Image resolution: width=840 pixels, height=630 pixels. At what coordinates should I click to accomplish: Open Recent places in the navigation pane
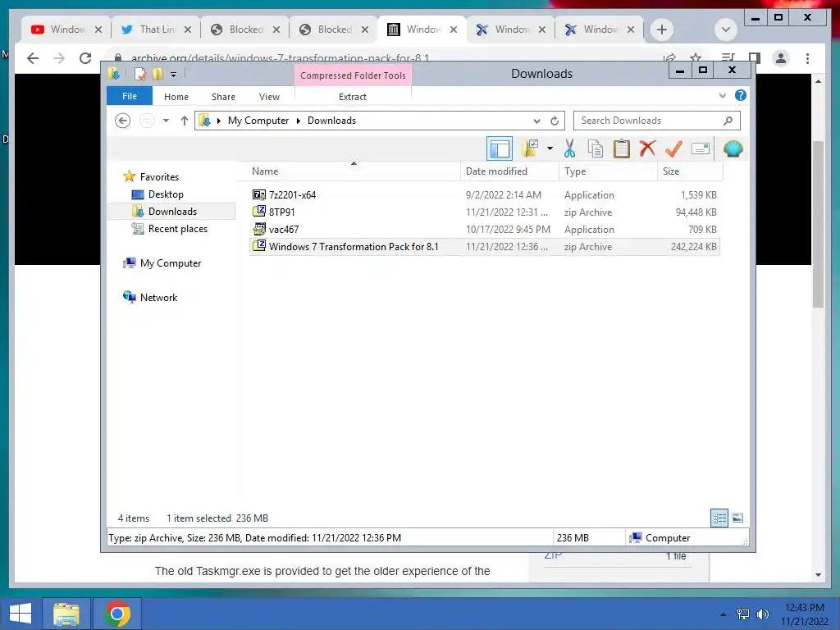click(x=177, y=229)
